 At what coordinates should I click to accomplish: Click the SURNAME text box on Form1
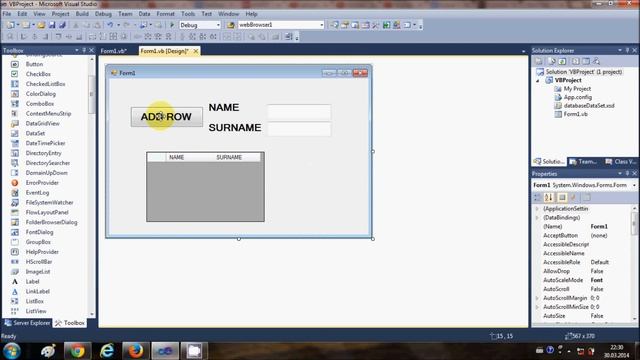pyautogui.click(x=299, y=129)
